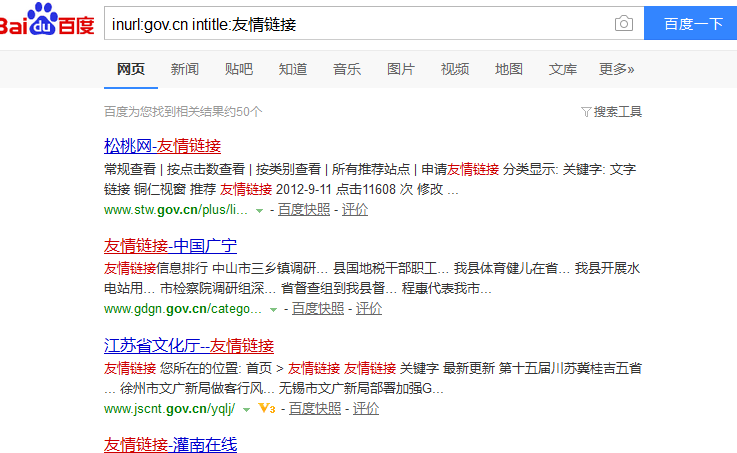Click 评价 for gdgn.gov.cn result

369,309
